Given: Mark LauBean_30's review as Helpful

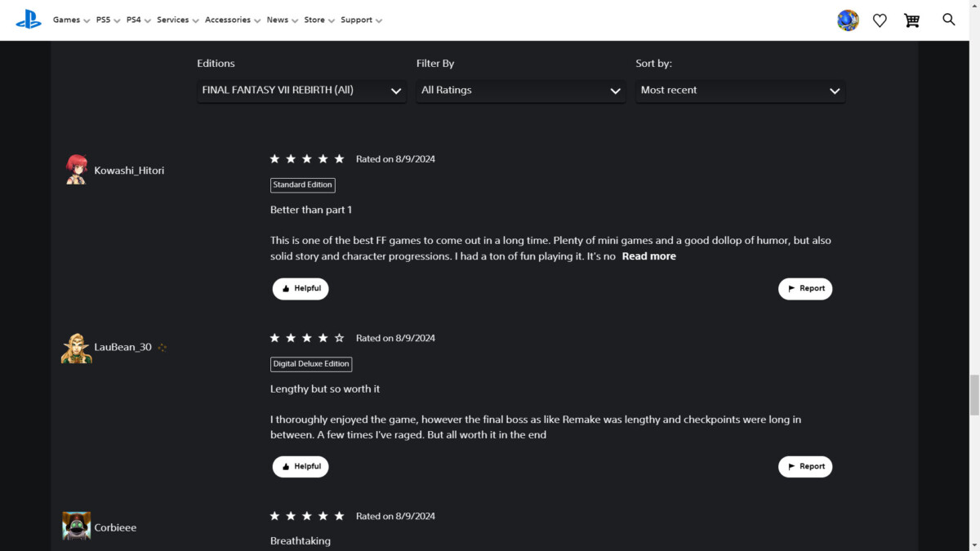Looking at the screenshot, I should click(301, 467).
